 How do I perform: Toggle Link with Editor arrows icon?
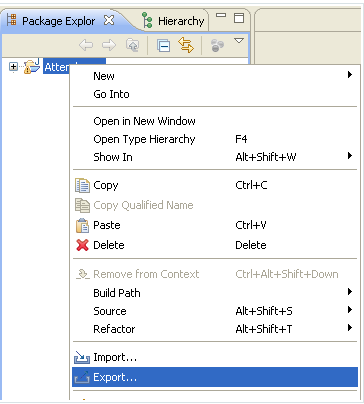pos(186,45)
